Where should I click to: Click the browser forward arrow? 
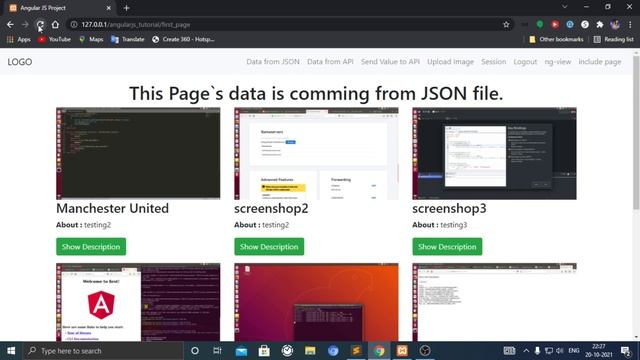[x=25, y=24]
